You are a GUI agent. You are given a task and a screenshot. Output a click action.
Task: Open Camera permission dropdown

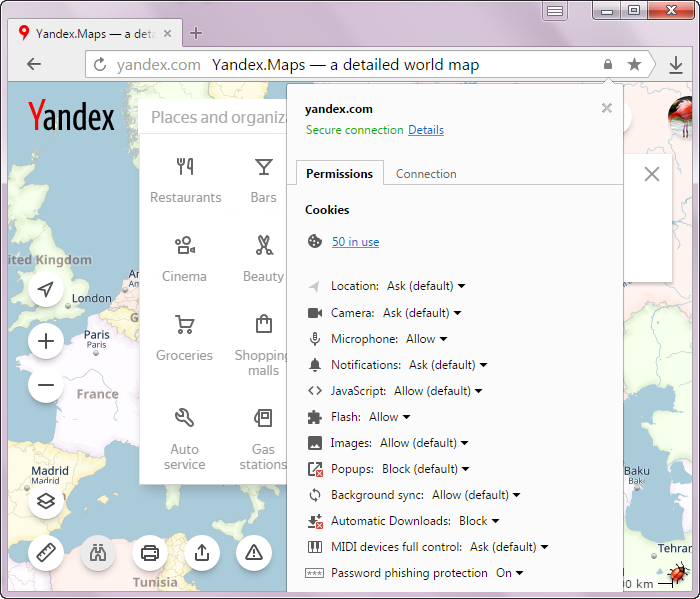pyautogui.click(x=422, y=313)
